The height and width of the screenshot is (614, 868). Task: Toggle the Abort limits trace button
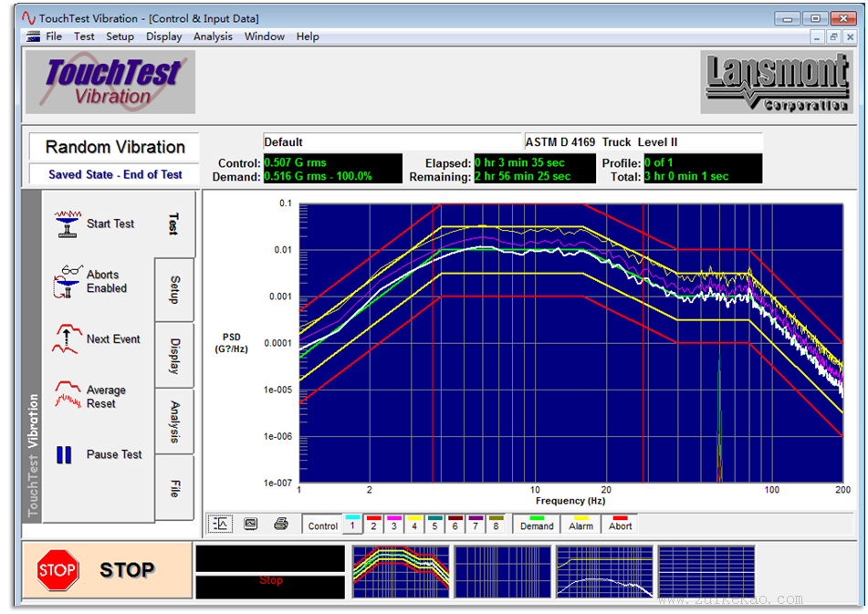click(x=620, y=524)
